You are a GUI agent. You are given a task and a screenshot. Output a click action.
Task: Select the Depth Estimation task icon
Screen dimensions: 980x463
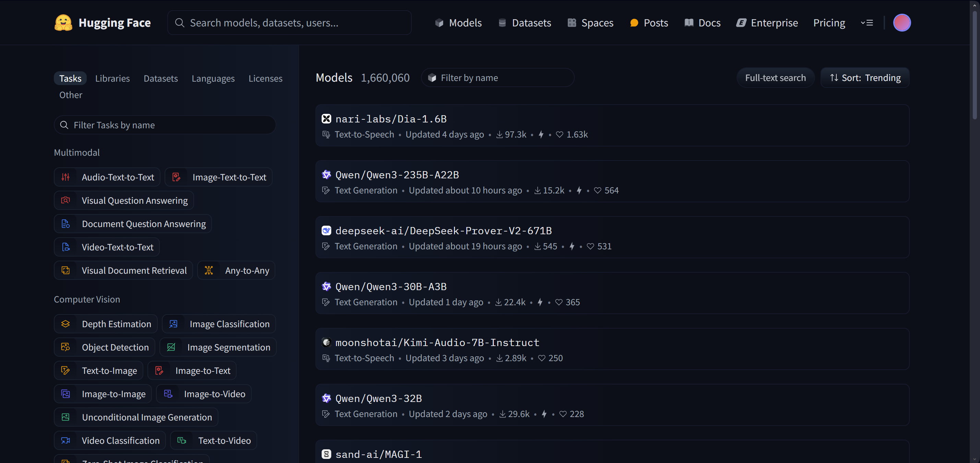65,324
